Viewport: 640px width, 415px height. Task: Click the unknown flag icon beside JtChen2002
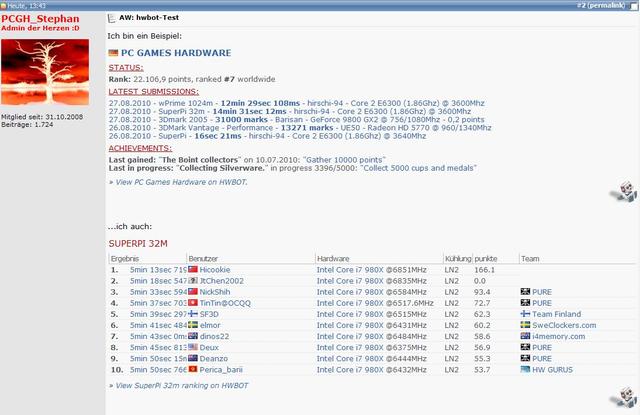(193, 280)
